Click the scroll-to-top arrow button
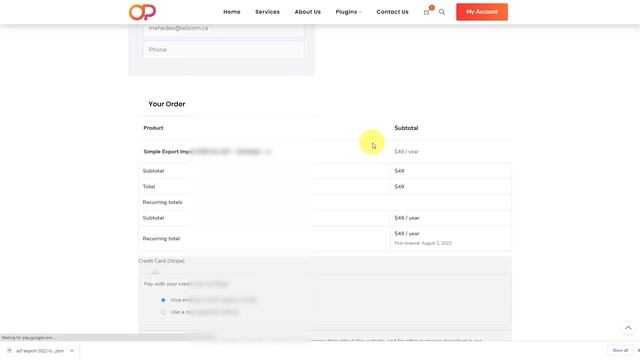Screen dimensions: 640x360 pos(628,328)
